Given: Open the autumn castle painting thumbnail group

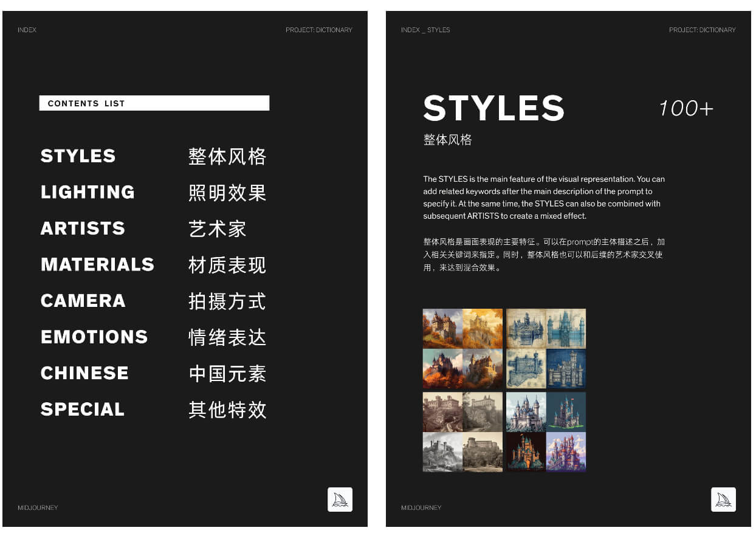Looking at the screenshot, I should [462, 348].
